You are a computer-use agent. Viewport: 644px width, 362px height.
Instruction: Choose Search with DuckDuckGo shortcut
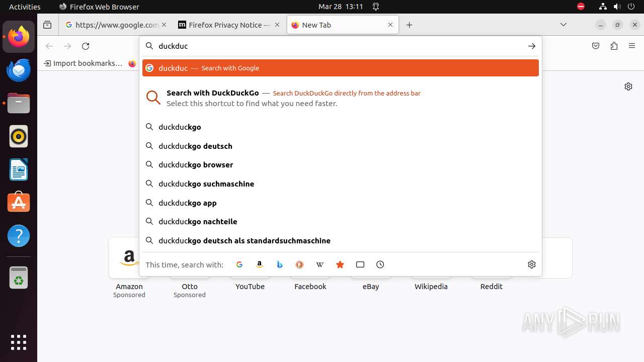341,98
